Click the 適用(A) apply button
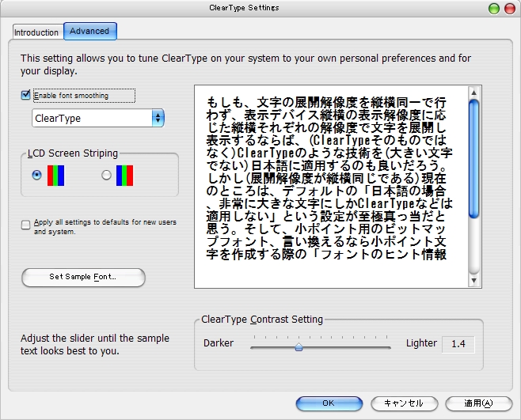Viewport: 521px width, 420px height. (x=478, y=403)
